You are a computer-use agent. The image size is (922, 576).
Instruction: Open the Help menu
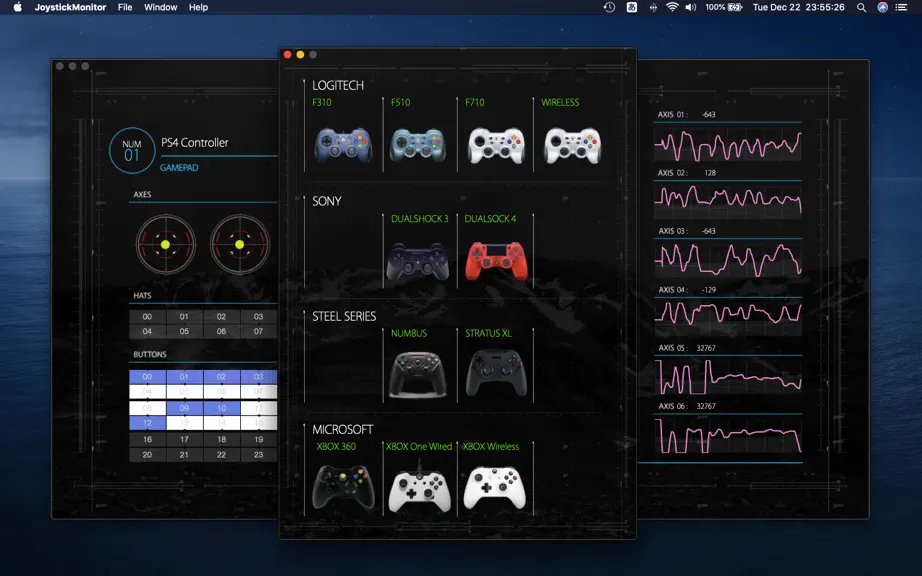(198, 7)
